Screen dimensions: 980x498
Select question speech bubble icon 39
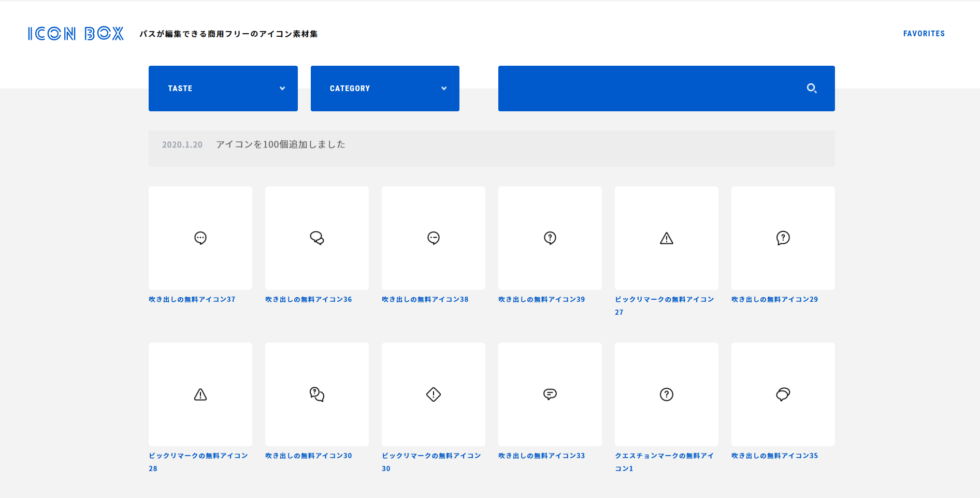[550, 238]
